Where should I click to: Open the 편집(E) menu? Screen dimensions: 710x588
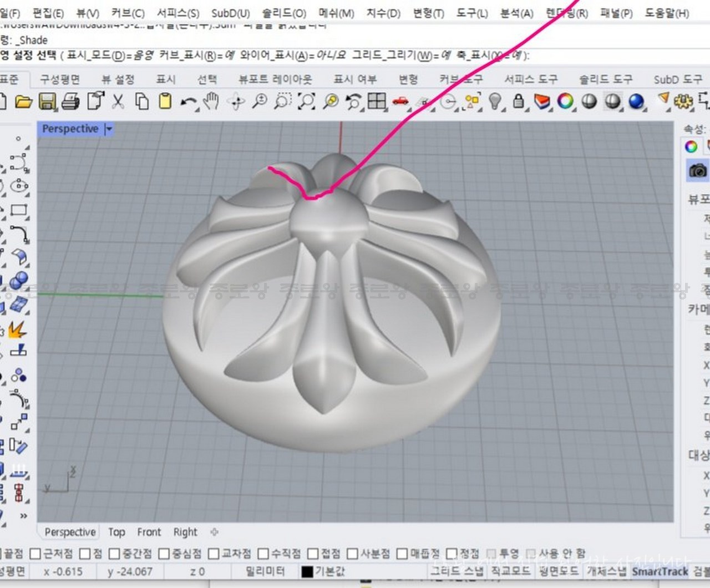point(48,13)
